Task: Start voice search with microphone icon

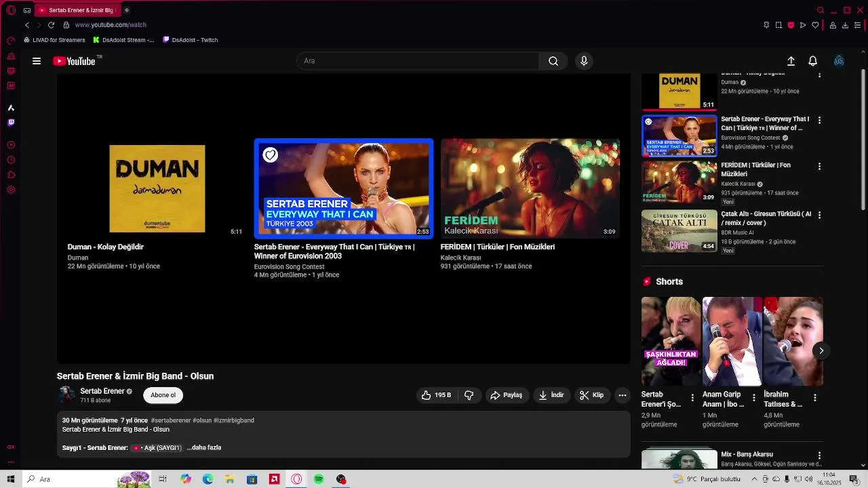Action: click(584, 61)
